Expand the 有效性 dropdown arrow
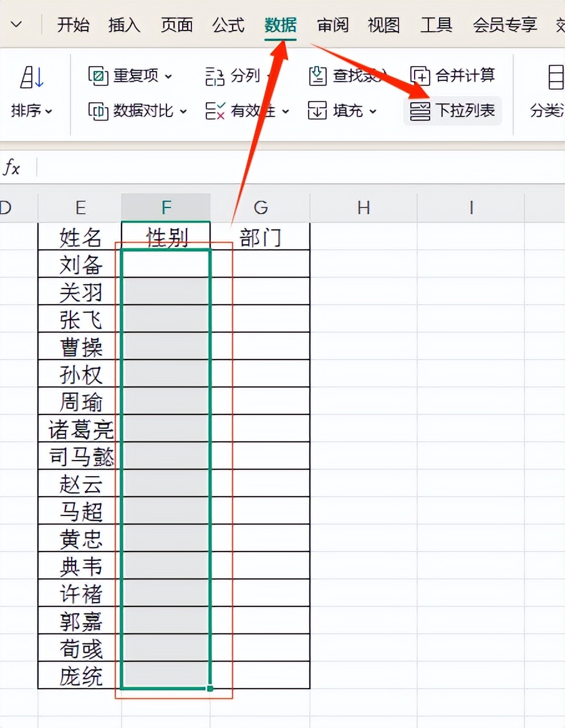The width and height of the screenshot is (565, 728). coord(285,112)
